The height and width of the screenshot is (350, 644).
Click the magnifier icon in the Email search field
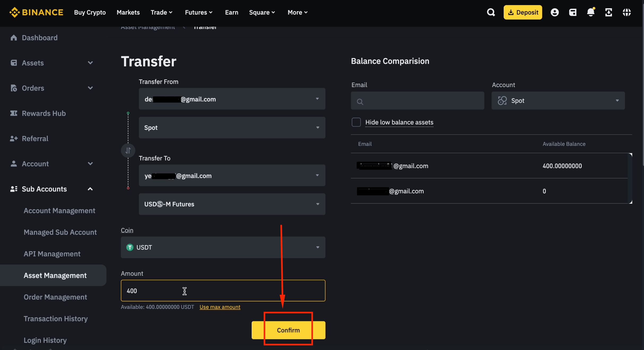tap(360, 101)
